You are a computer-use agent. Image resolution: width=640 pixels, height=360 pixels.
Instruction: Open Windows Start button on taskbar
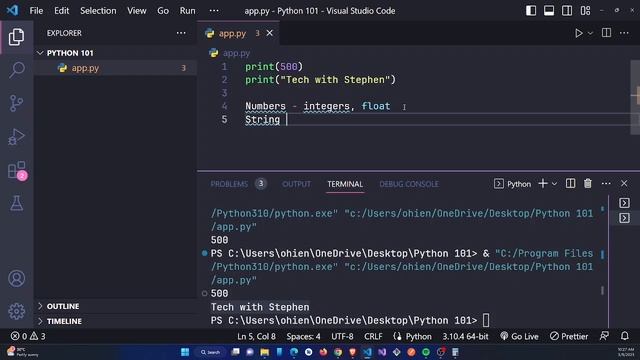point(185,352)
